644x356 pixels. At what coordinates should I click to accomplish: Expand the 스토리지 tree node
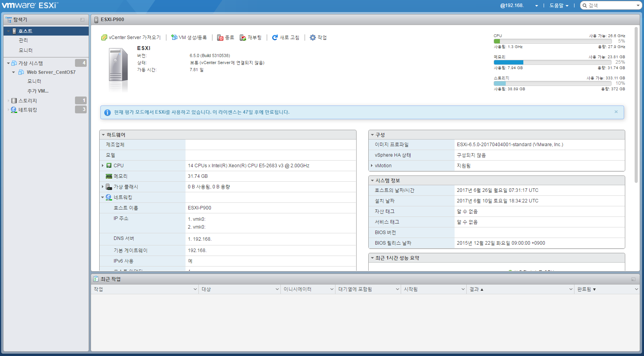coord(8,100)
